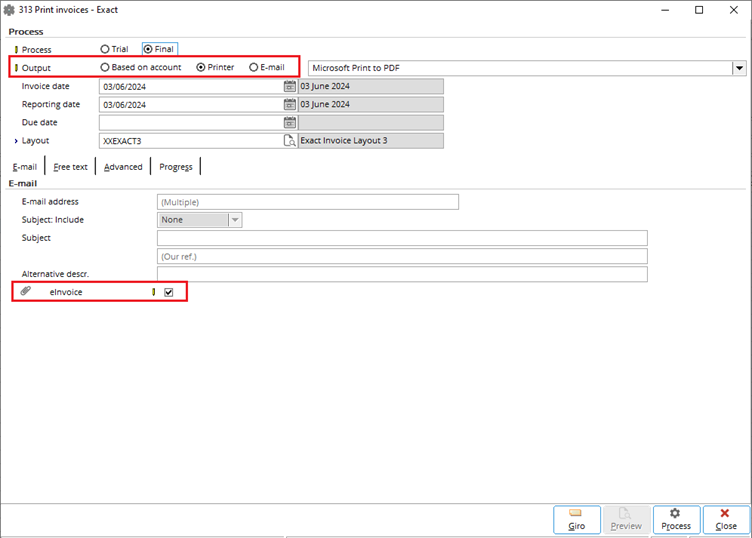Choose Based on account output
752x538 pixels.
coord(141,68)
